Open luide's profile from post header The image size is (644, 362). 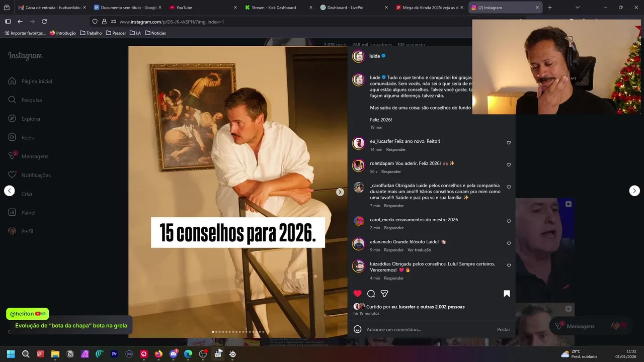click(374, 56)
